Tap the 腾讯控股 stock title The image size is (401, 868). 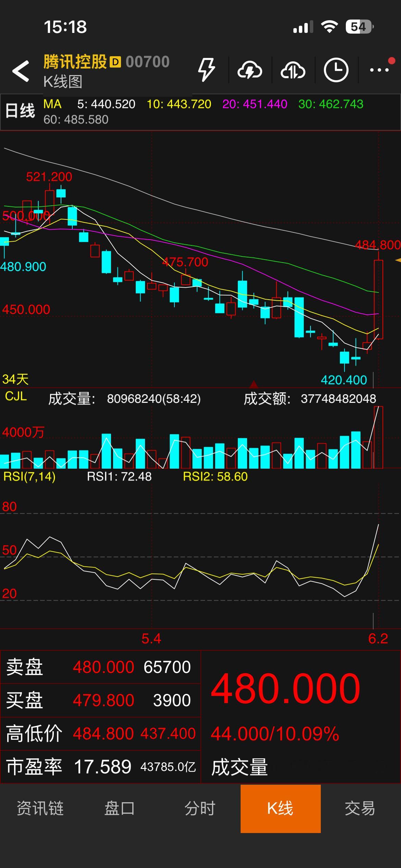pos(75,62)
